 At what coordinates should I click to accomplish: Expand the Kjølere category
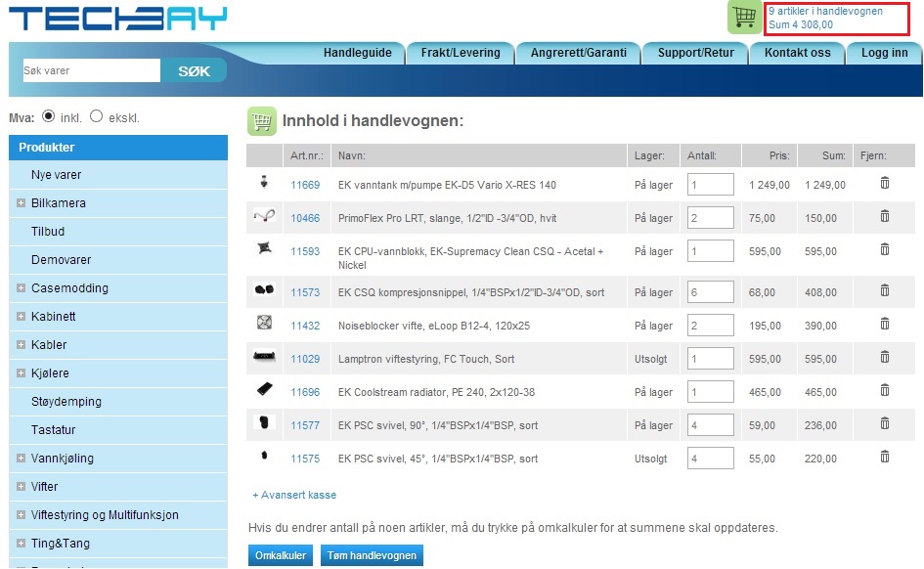click(22, 372)
